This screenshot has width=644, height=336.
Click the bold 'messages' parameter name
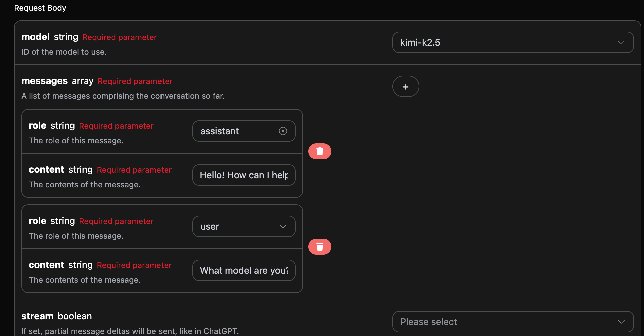pos(44,81)
